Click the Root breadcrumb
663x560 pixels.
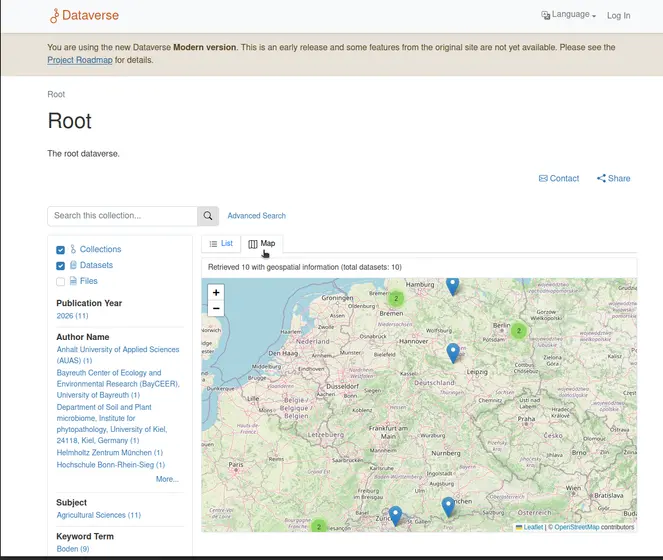pyautogui.click(x=56, y=94)
